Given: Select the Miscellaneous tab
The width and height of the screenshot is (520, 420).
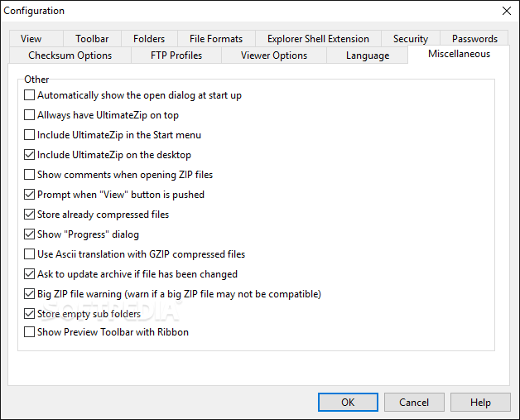Looking at the screenshot, I should click(459, 54).
